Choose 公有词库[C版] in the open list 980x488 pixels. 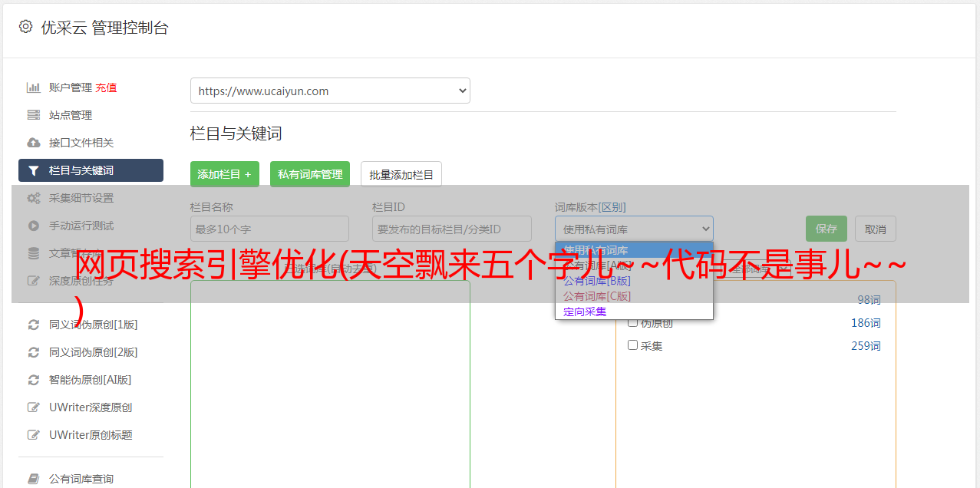point(634,296)
